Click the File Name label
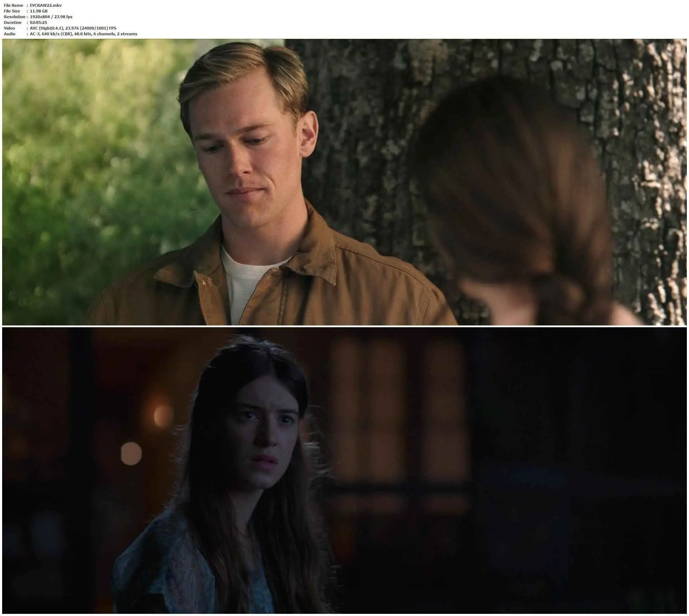This screenshot has width=689, height=616. (x=14, y=5)
